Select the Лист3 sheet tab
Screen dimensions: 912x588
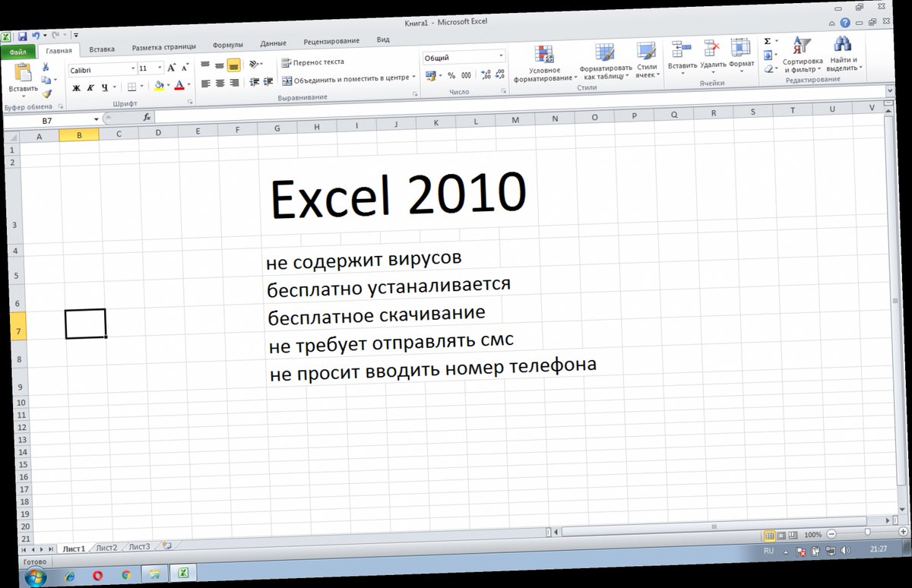pyautogui.click(x=139, y=546)
